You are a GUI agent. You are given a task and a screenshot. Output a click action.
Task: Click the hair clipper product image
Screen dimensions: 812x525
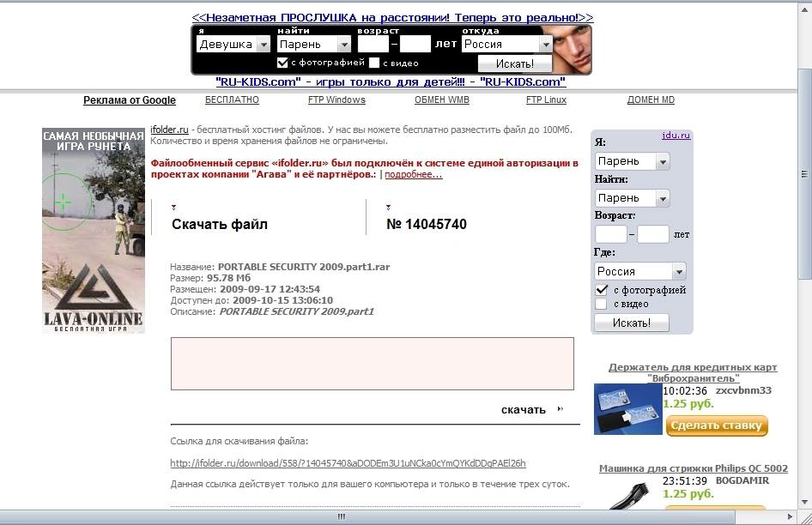pyautogui.click(x=627, y=496)
